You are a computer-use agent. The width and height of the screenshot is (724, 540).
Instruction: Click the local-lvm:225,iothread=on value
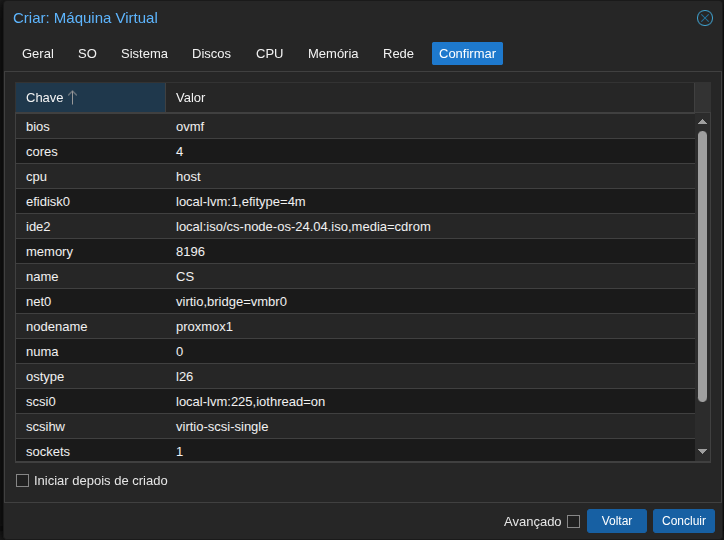coord(250,402)
